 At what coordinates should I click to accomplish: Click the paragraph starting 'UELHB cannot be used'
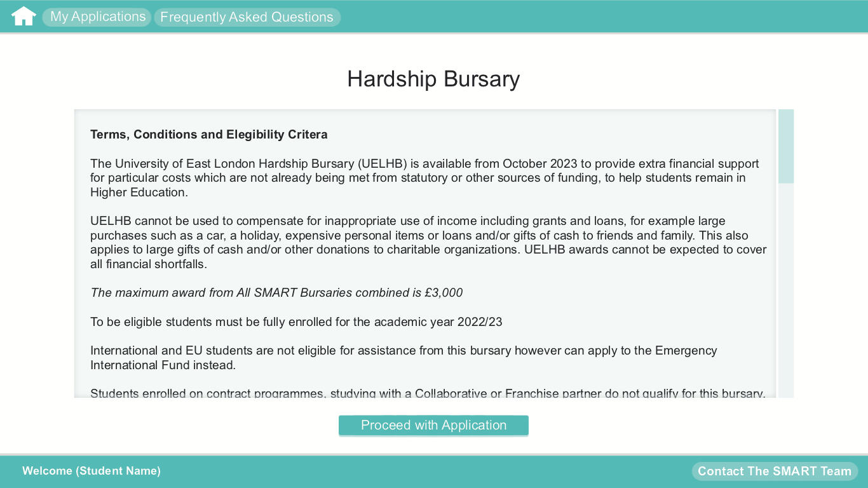click(428, 242)
